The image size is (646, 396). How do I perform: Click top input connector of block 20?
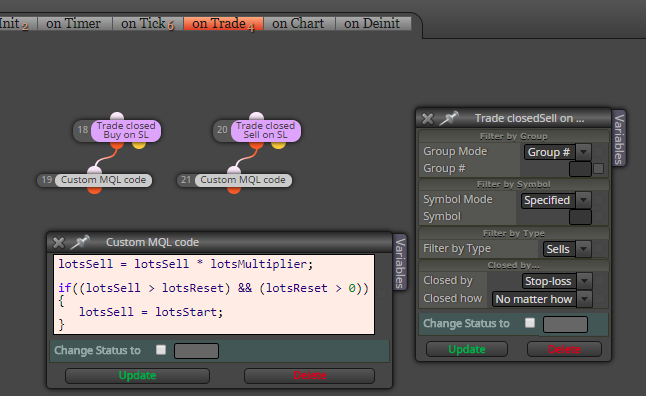tap(257, 116)
